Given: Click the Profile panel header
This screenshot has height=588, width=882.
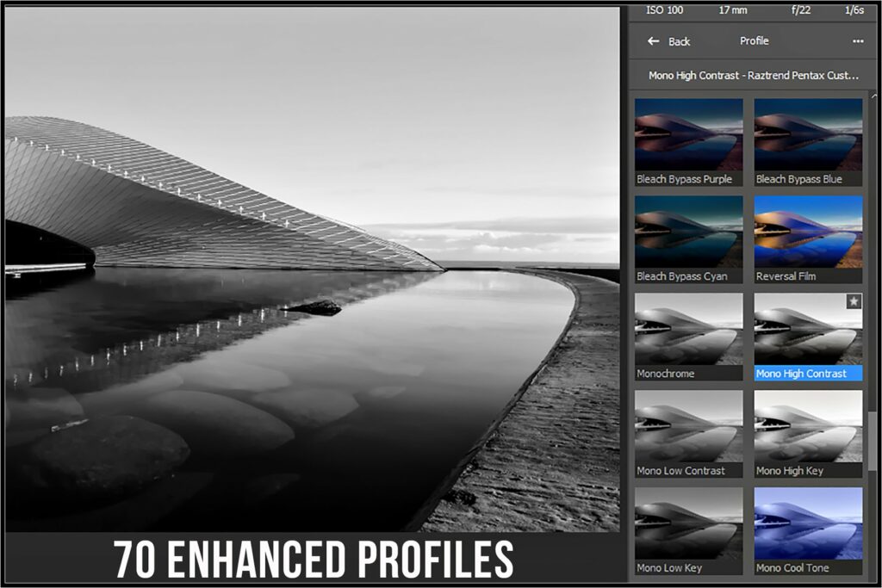Looking at the screenshot, I should point(755,40).
